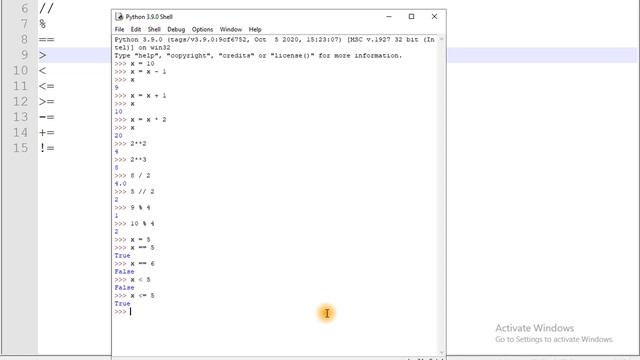The height and width of the screenshot is (360, 640).
Task: Click line 15 '!=' in background editor
Action: click(47, 148)
